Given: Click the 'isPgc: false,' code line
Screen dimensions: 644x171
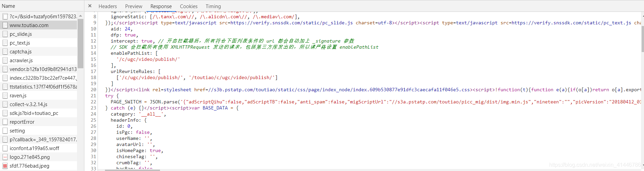Looking at the screenshot, I should point(134,132).
